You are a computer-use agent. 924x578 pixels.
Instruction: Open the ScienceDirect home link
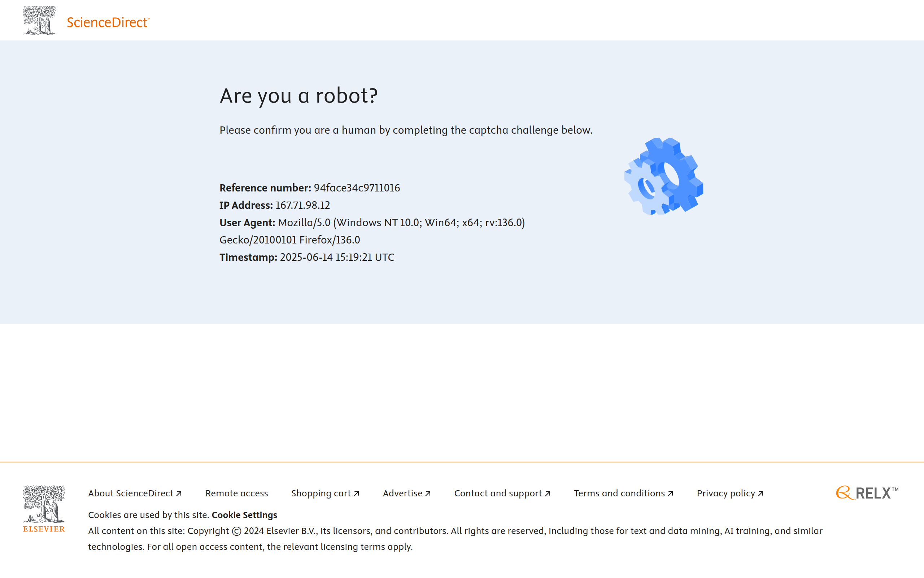tap(108, 22)
